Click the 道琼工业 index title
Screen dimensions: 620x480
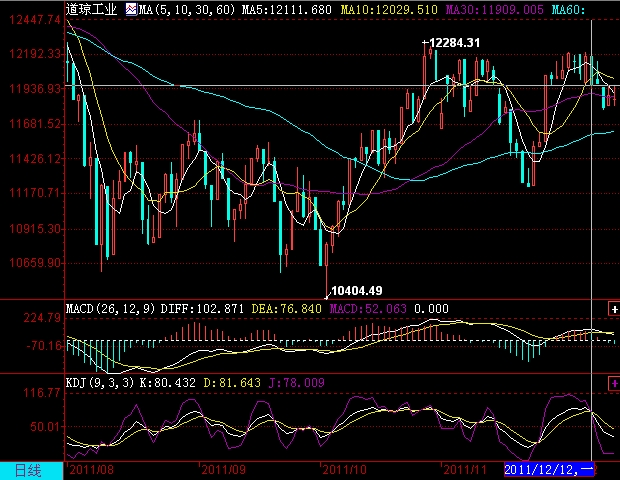tap(91, 9)
